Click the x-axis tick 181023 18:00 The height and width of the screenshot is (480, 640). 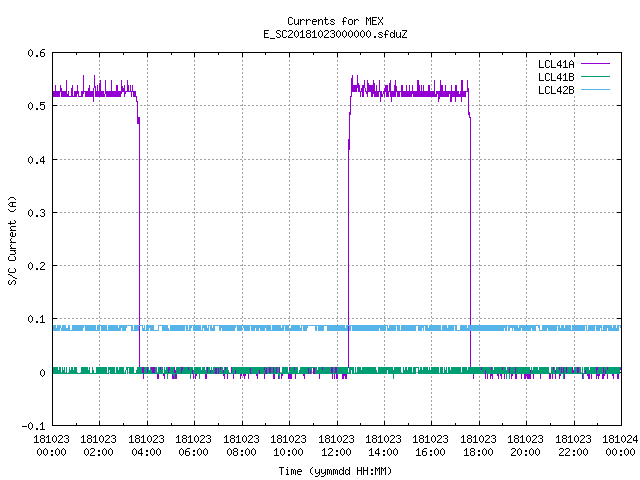[478, 445]
